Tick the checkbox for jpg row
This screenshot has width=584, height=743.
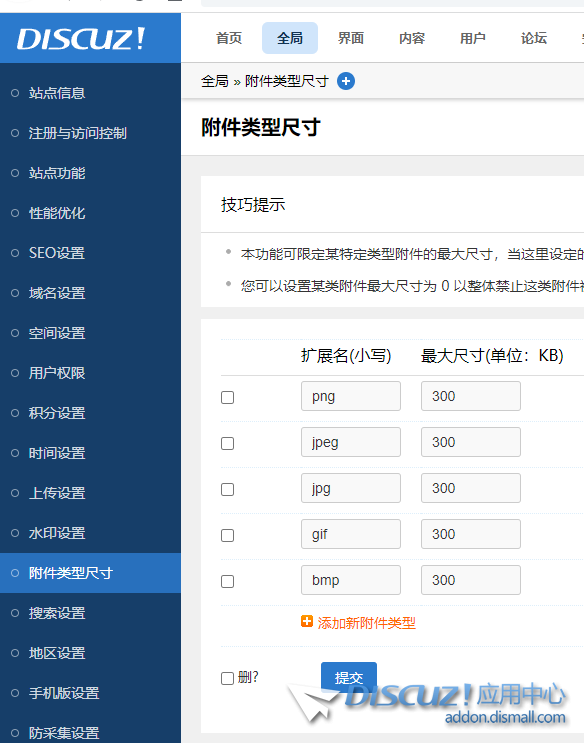point(228,489)
